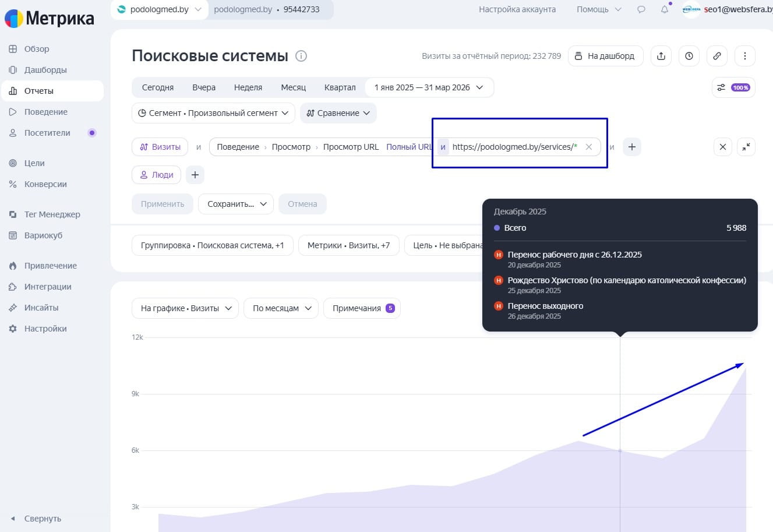Click the Люди segment chip

(157, 175)
